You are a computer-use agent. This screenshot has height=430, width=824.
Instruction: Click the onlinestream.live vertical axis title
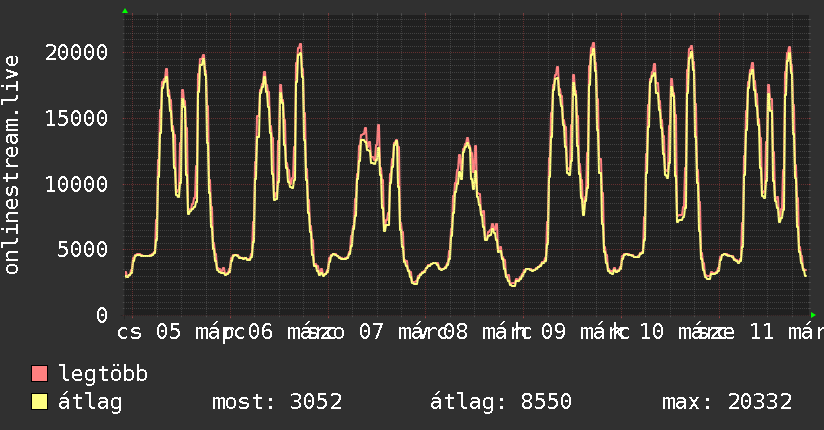(x=11, y=165)
